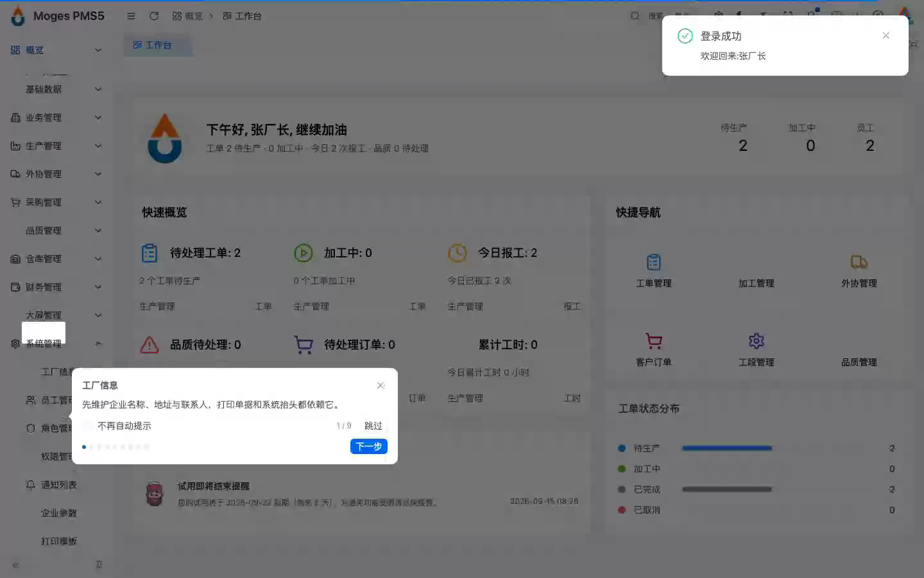Click the 今日报工 clock icon

coord(458,253)
